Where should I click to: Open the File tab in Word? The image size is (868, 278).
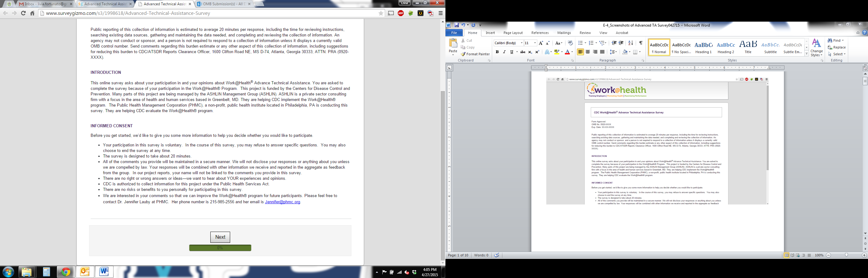coord(454,33)
